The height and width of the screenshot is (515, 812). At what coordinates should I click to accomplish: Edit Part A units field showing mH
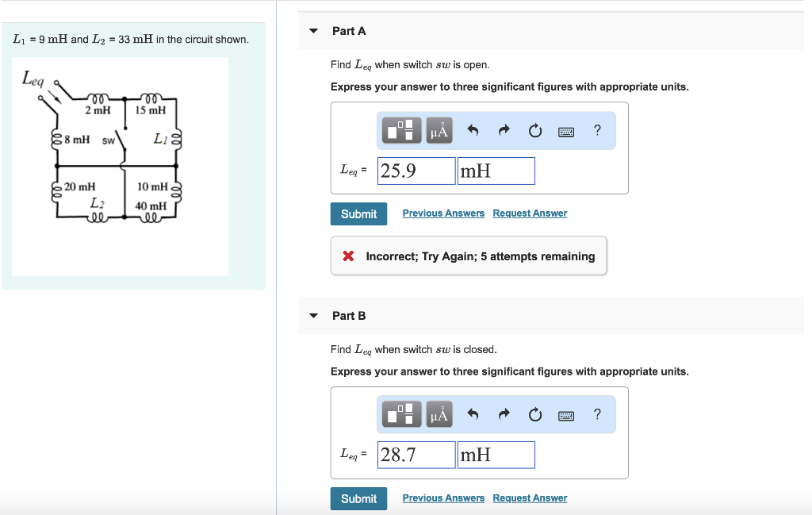pos(496,171)
